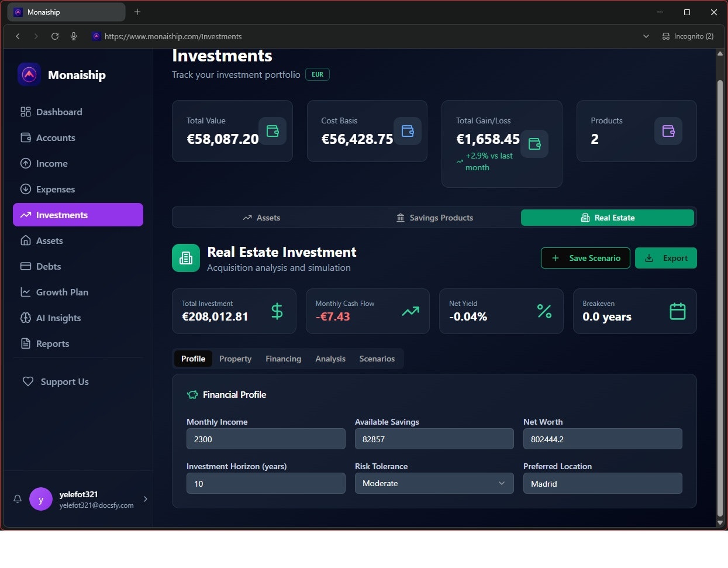Open the Income section
The image size is (728, 568).
[78, 163]
